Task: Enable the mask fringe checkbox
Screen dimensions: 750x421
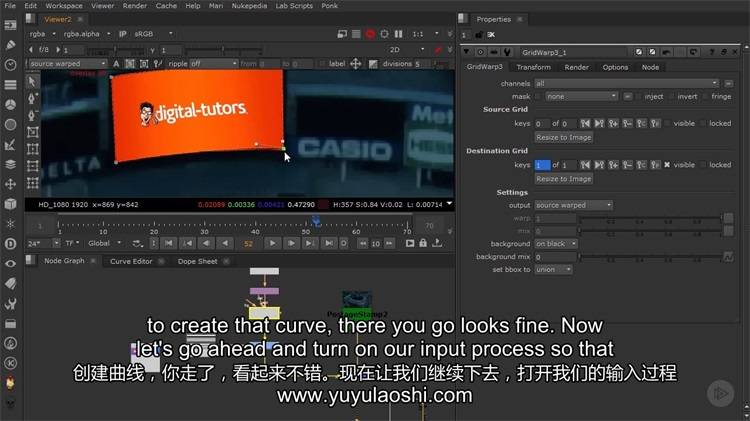Action: coord(705,97)
